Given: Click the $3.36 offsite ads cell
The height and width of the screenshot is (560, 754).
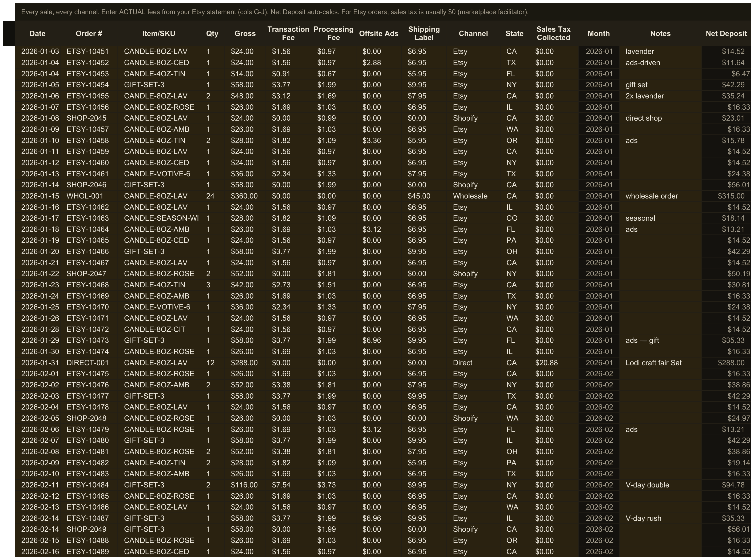Looking at the screenshot, I should [379, 140].
